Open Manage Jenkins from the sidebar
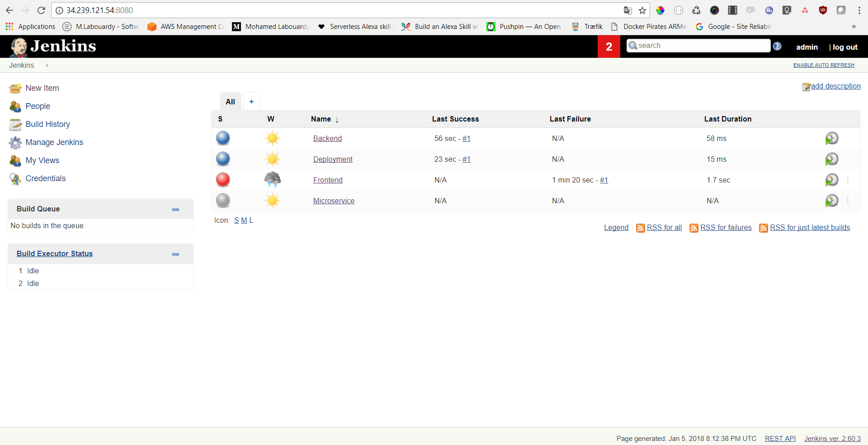 tap(54, 142)
